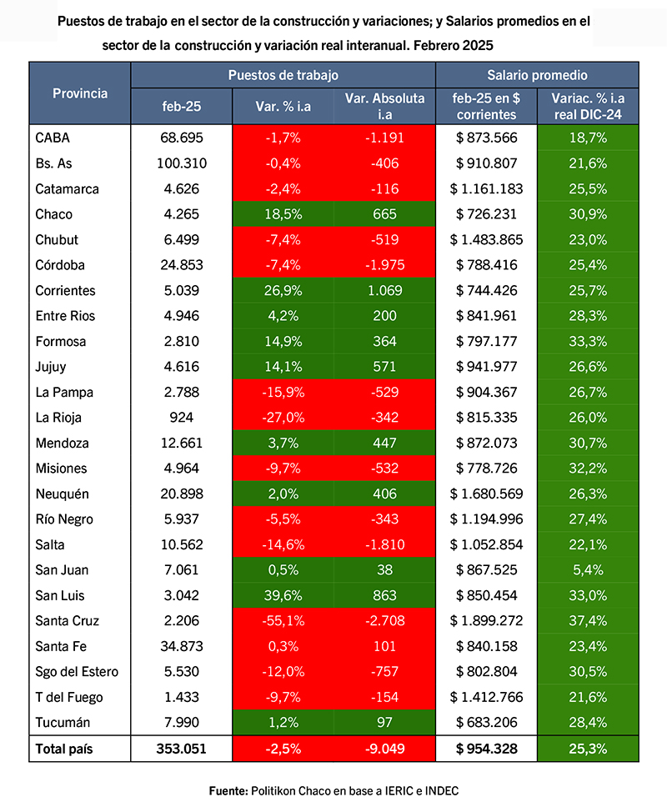Select the Bs. As jobs value 100.310
This screenshot has height=812, width=667.
tap(181, 163)
